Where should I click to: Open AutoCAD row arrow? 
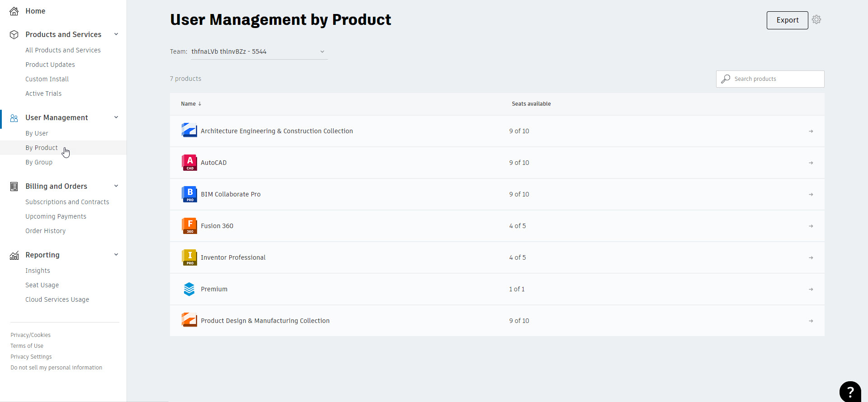[x=811, y=163]
